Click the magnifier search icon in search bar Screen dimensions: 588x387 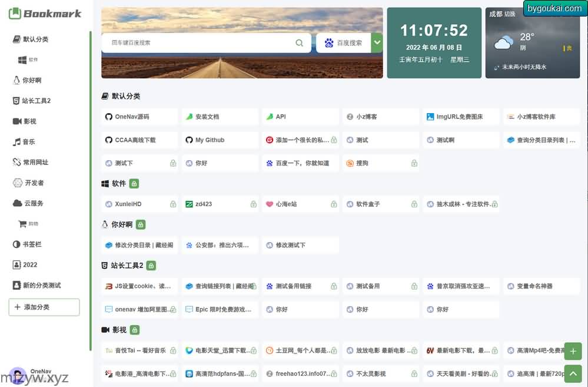[299, 43]
